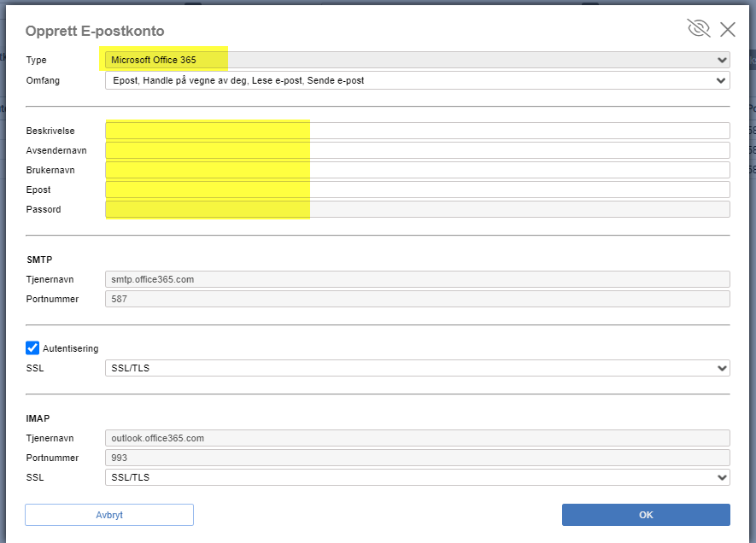Select the Passord field
This screenshot has width=756, height=543.
[418, 209]
